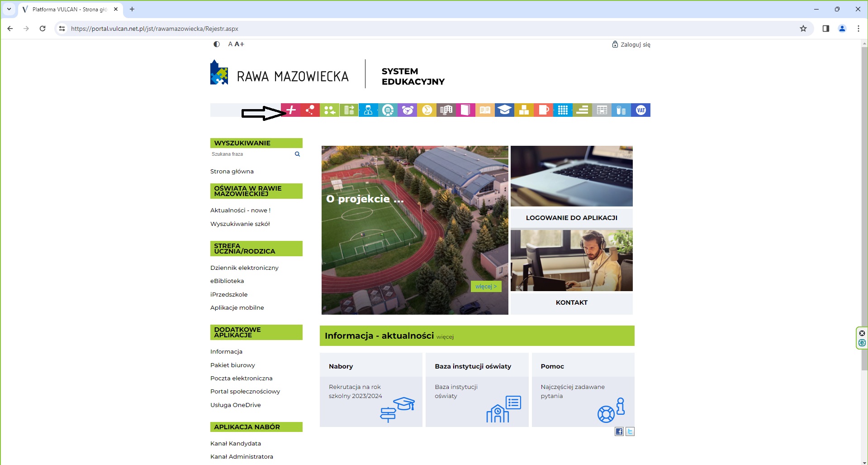The image size is (868, 465).
Task: Bookmark this page with star icon
Action: pyautogui.click(x=803, y=29)
